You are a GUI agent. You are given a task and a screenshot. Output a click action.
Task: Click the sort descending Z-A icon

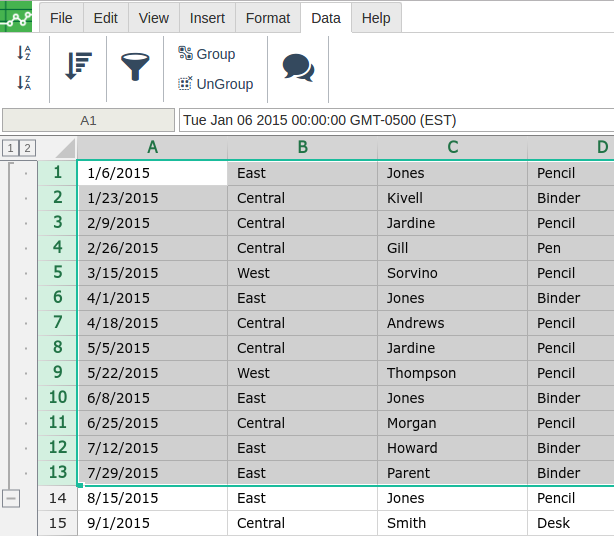coord(24,83)
